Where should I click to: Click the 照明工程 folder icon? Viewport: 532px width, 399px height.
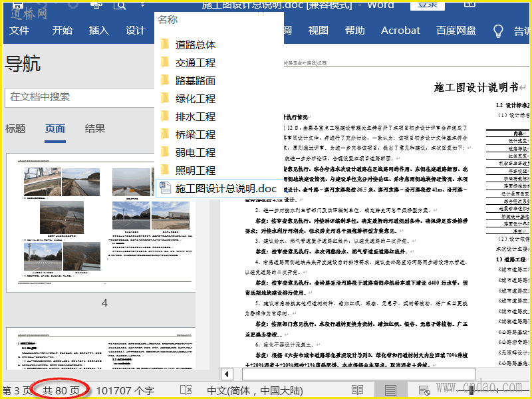click(165, 170)
